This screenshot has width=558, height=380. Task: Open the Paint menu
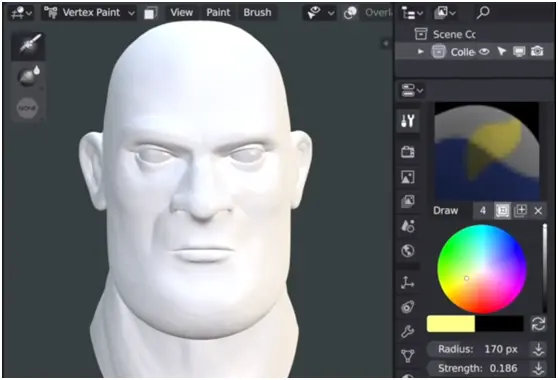pos(218,12)
